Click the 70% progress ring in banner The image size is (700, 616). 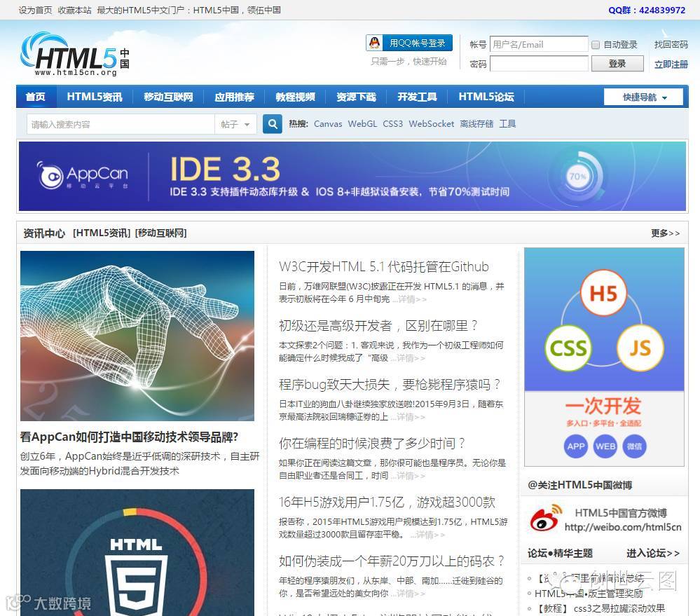(x=579, y=177)
